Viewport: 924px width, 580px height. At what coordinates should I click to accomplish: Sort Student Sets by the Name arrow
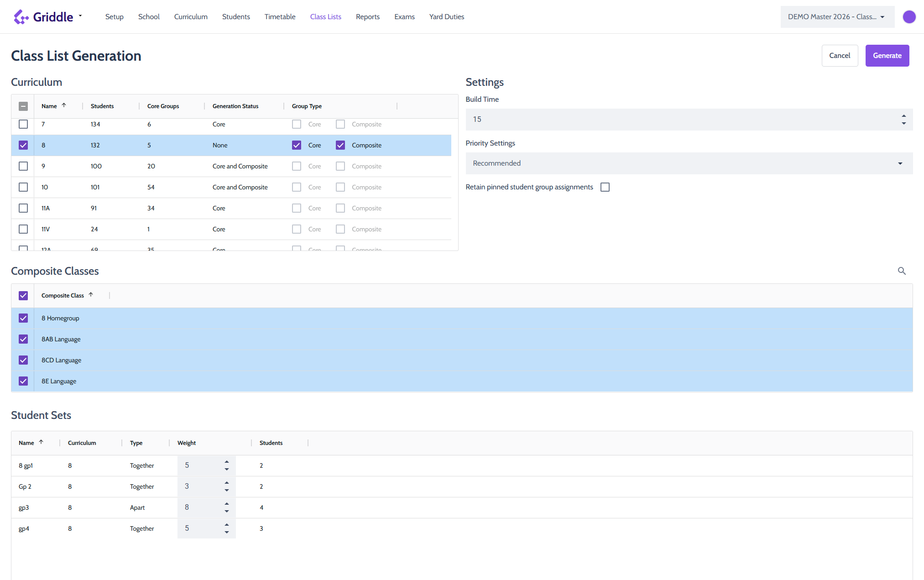pos(41,442)
